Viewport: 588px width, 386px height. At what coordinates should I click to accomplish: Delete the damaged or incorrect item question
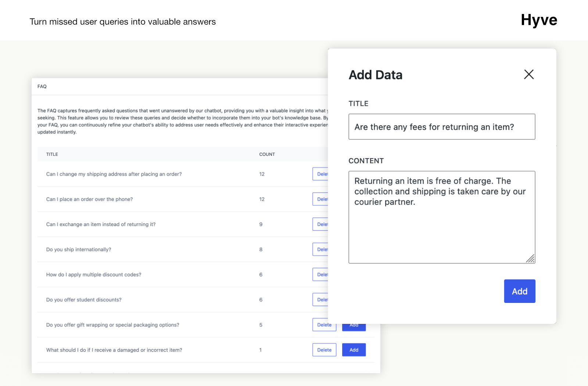pyautogui.click(x=324, y=350)
